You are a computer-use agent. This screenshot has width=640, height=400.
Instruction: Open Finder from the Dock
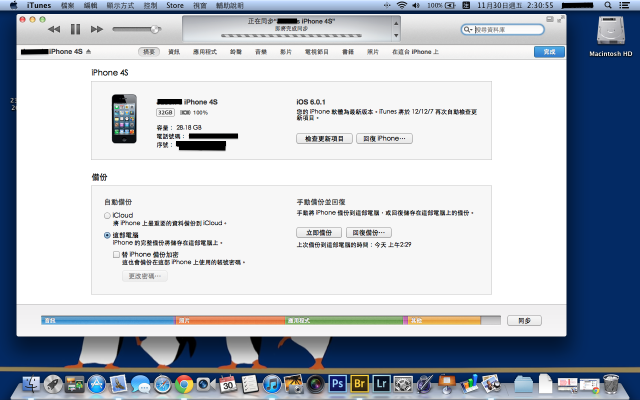point(31,384)
